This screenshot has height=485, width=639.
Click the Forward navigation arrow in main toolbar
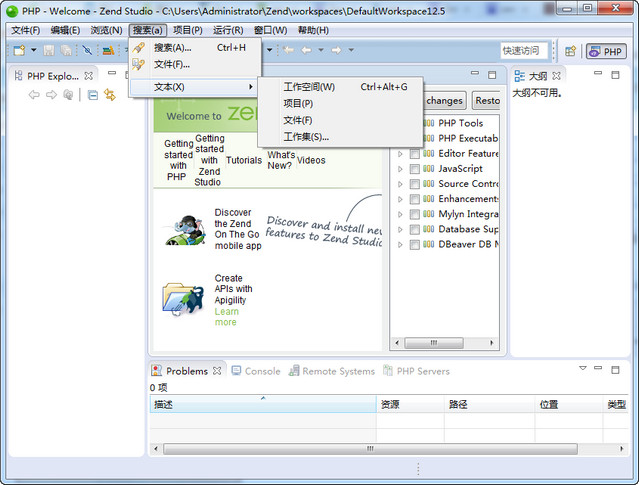336,50
